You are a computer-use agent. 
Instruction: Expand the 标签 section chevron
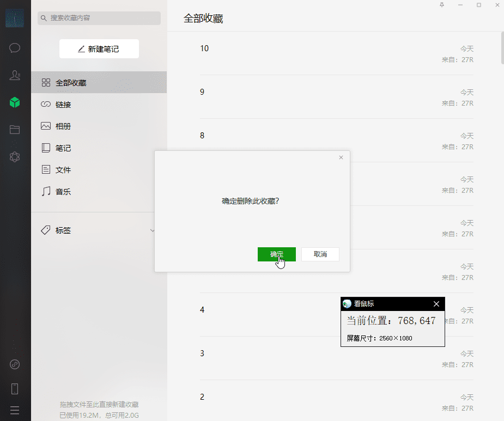point(153,230)
